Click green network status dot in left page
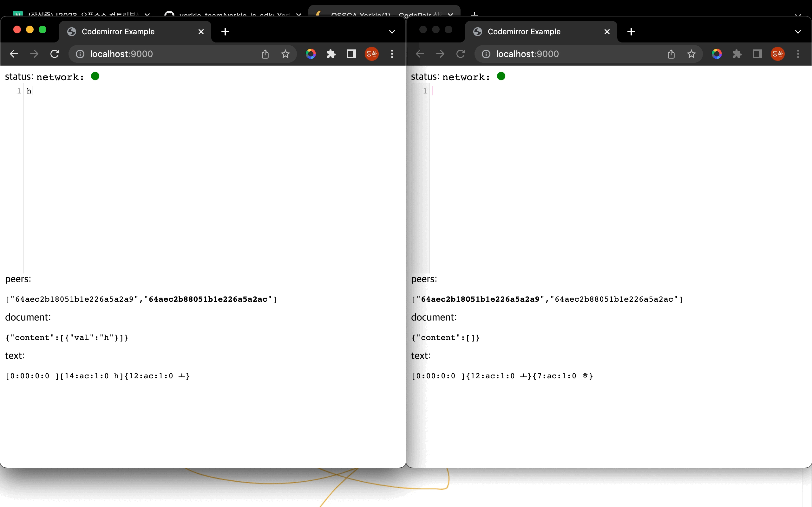This screenshot has width=812, height=507. [x=95, y=76]
